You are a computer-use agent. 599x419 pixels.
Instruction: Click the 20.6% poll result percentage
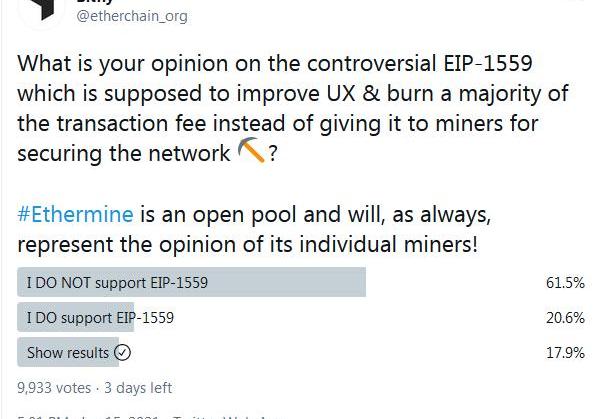point(565,318)
